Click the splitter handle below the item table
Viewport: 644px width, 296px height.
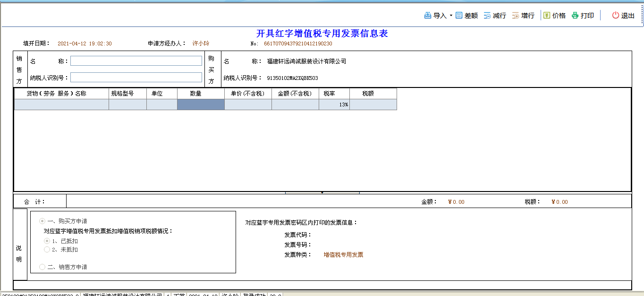[322, 193]
